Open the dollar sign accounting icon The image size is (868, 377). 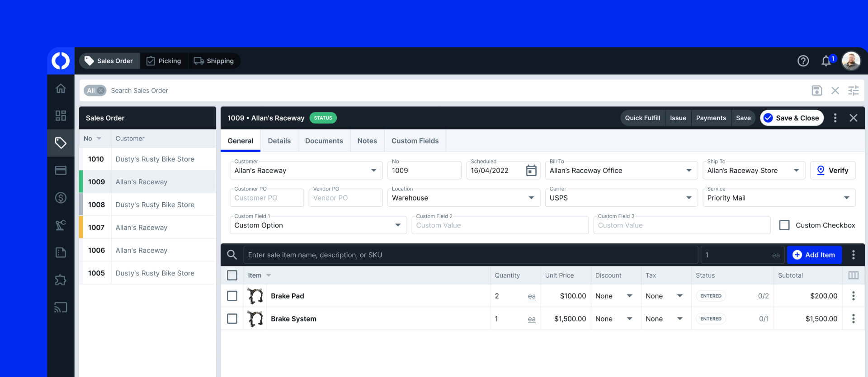61,198
